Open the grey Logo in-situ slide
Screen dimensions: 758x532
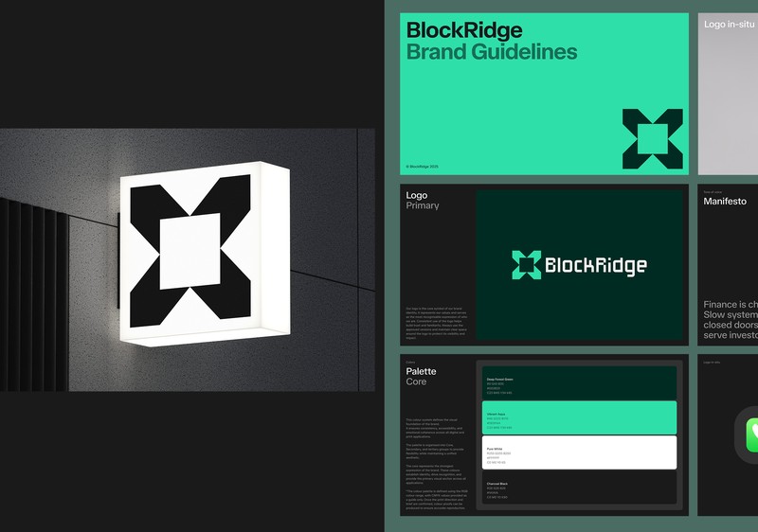pyautogui.click(x=728, y=94)
